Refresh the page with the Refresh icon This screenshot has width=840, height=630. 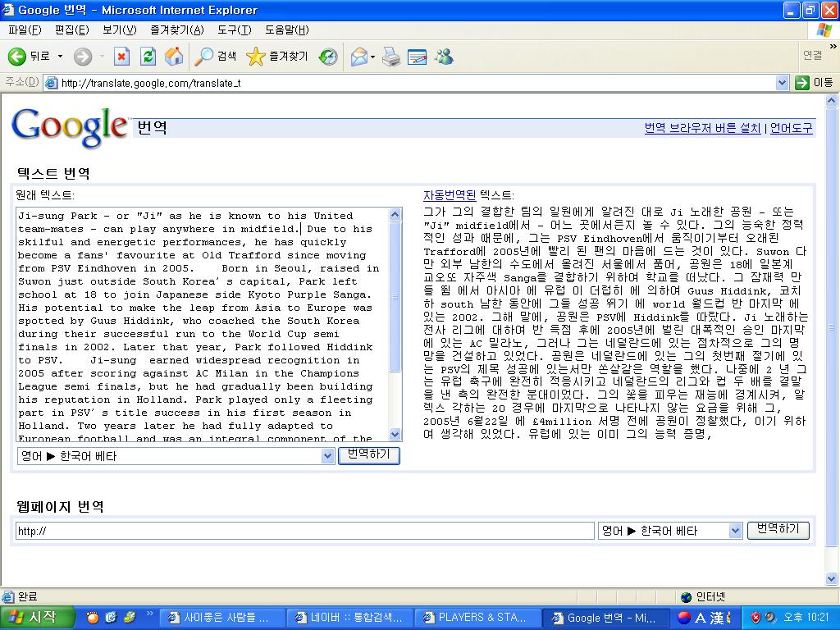pyautogui.click(x=148, y=57)
